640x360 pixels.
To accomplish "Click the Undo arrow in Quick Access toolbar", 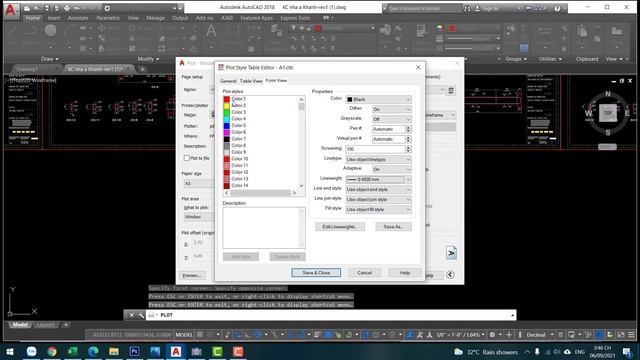I will 76,8.
